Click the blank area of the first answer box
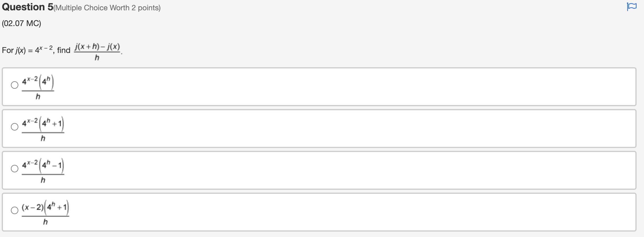The width and height of the screenshot is (644, 237). (344, 87)
